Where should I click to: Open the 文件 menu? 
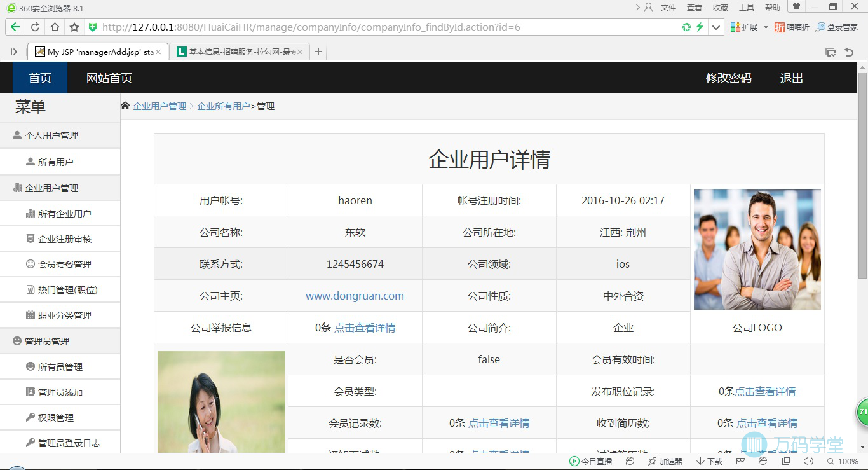click(x=668, y=8)
